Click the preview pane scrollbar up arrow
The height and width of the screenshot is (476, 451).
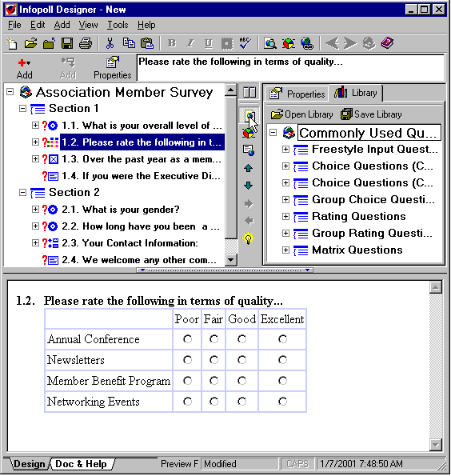[x=436, y=287]
